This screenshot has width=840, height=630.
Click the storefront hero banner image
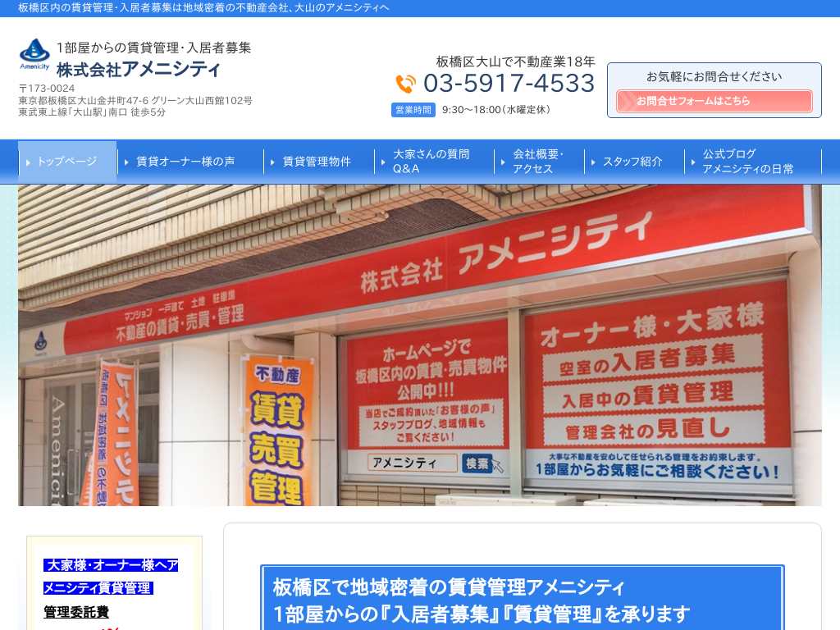click(420, 345)
